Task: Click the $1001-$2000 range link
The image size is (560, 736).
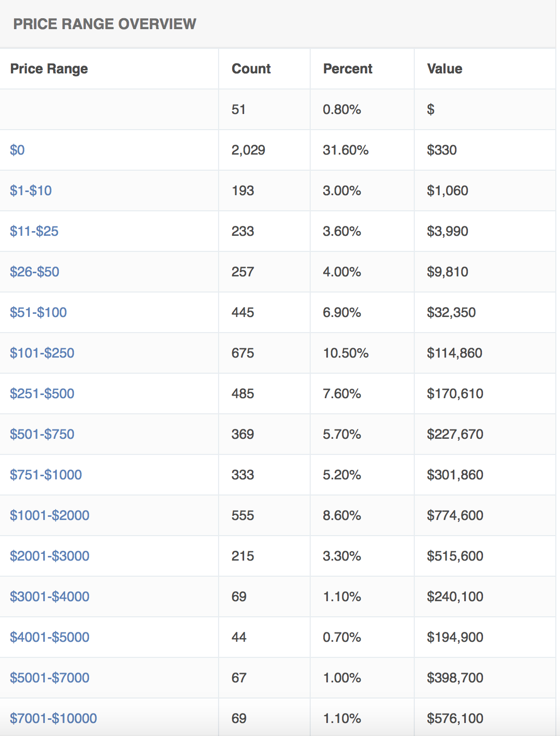Action: click(x=49, y=515)
